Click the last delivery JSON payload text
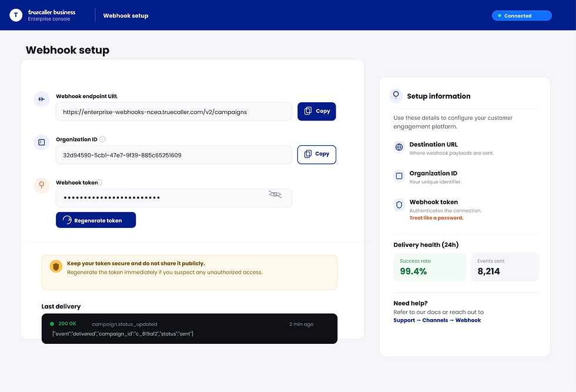 click(123, 334)
